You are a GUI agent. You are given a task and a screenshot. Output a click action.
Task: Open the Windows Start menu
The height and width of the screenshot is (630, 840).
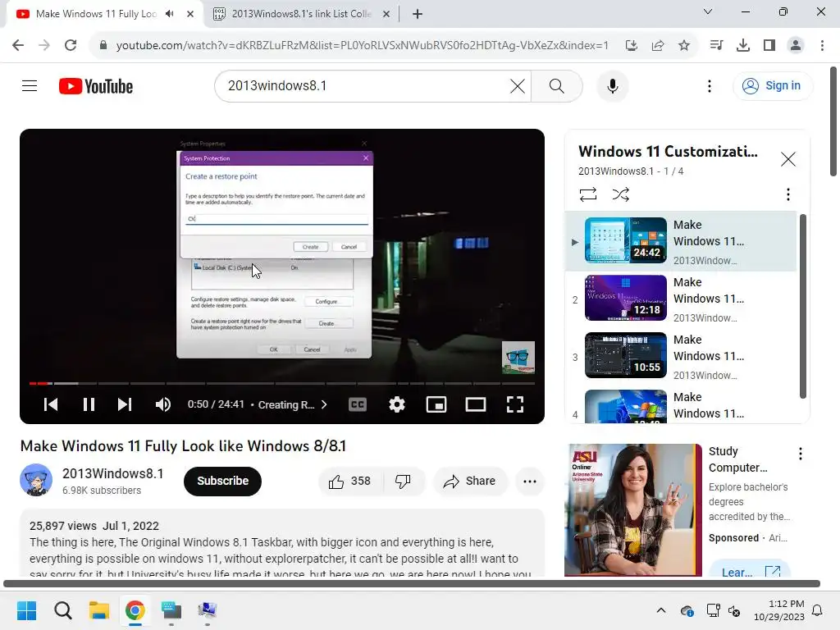(x=26, y=610)
